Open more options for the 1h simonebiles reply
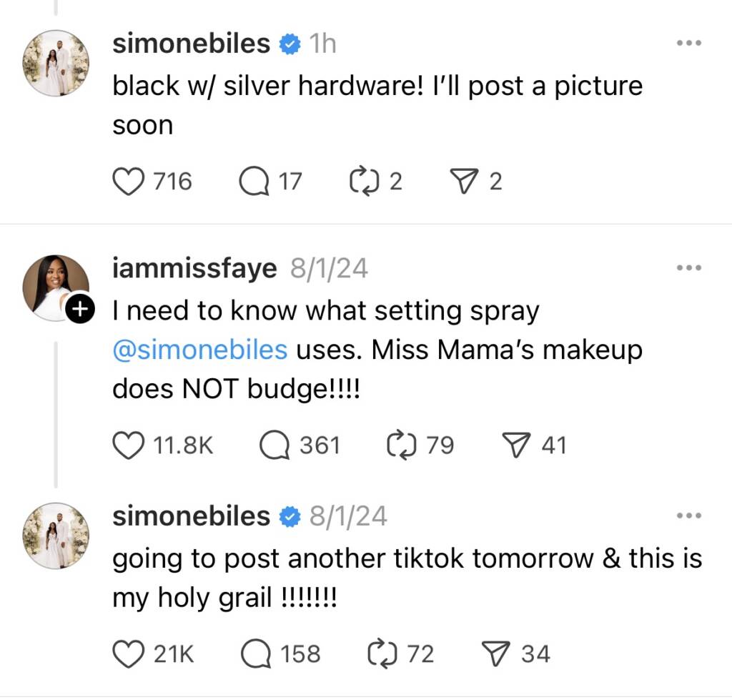 tap(689, 44)
